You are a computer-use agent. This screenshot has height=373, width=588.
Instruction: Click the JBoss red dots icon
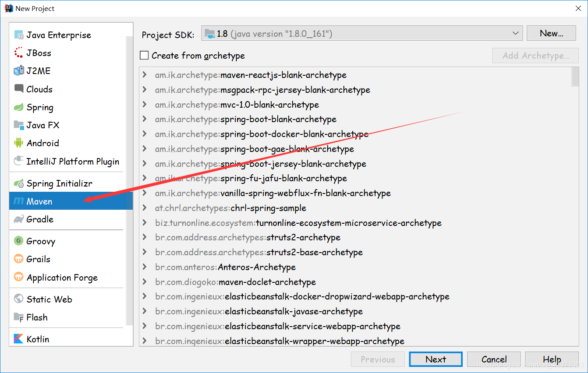point(18,53)
